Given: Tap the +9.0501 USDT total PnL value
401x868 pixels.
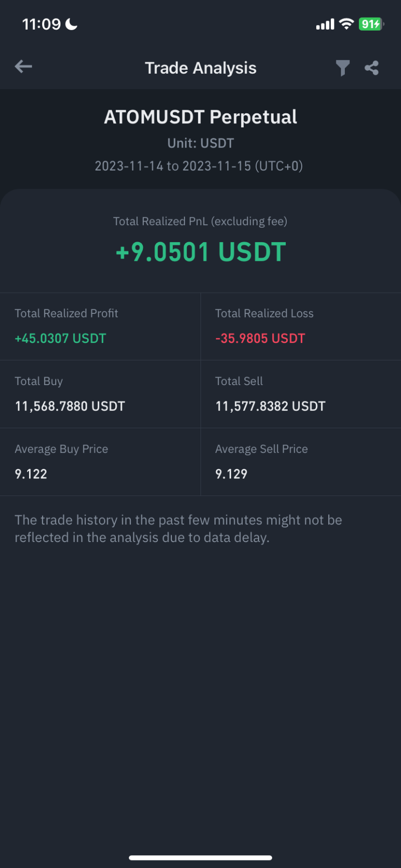Looking at the screenshot, I should (x=200, y=252).
